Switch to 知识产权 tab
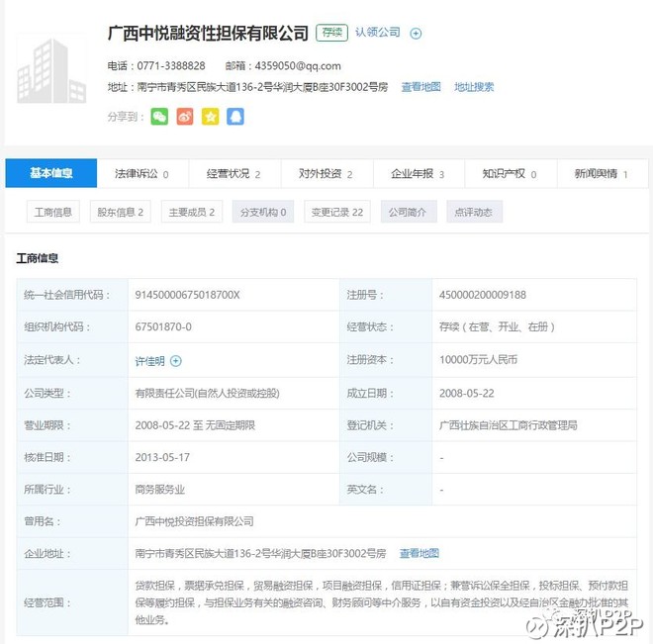 click(511, 173)
